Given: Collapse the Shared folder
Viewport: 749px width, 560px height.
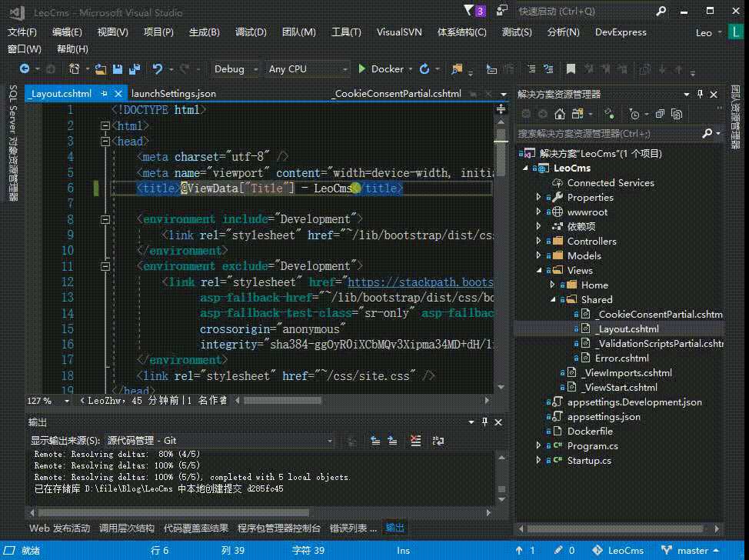Looking at the screenshot, I should [x=553, y=299].
